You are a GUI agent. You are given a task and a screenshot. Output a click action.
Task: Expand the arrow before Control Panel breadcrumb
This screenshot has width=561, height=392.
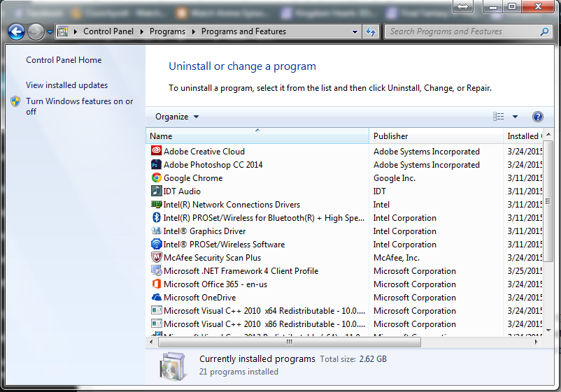point(75,31)
